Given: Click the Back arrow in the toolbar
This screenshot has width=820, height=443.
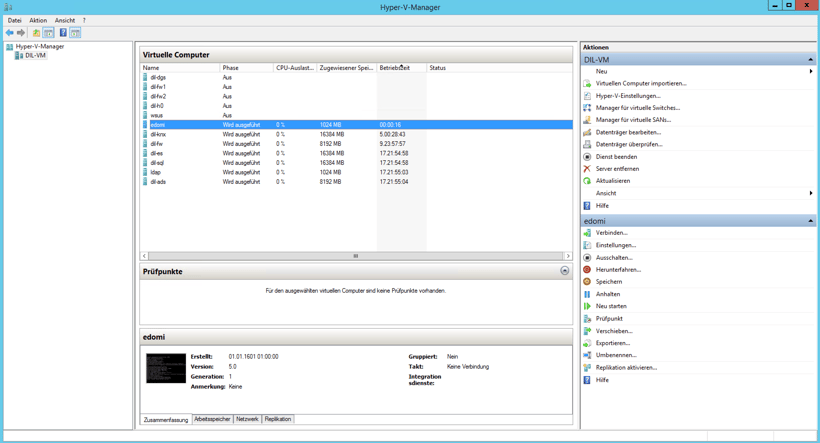Looking at the screenshot, I should [10, 33].
